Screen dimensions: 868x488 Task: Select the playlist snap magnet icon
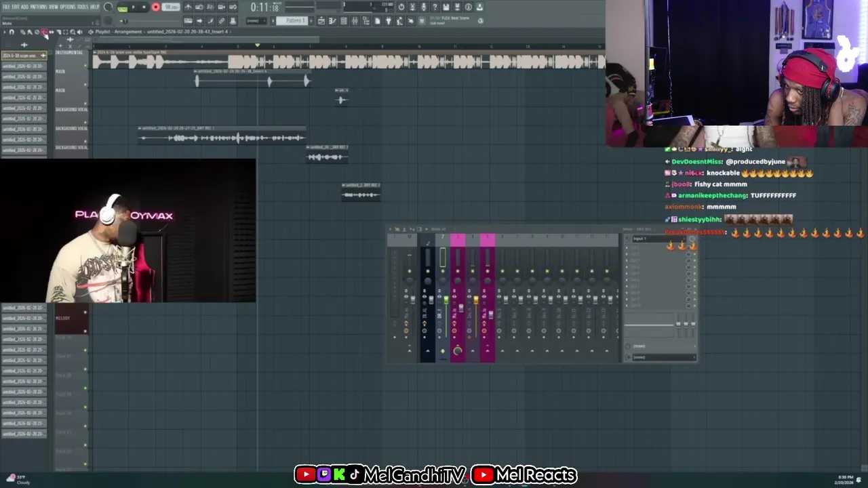pos(12,32)
